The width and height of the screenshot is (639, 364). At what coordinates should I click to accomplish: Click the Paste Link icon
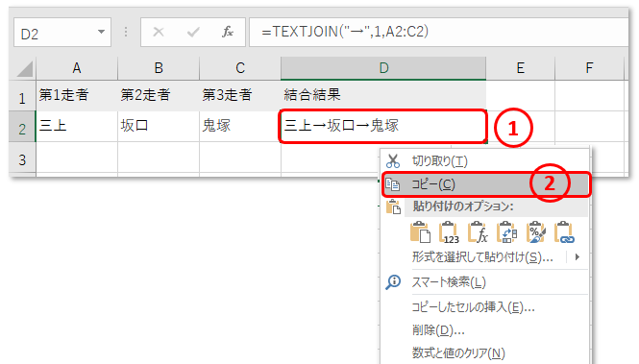pyautogui.click(x=565, y=232)
